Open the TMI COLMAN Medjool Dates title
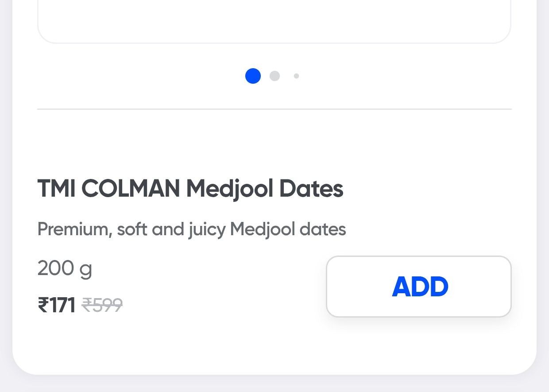The image size is (549, 392). tap(190, 189)
